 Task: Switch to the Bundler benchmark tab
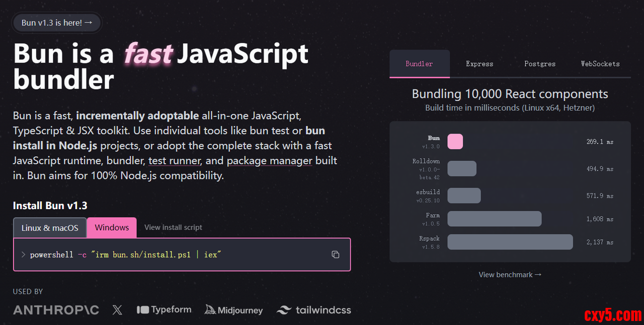[419, 64]
